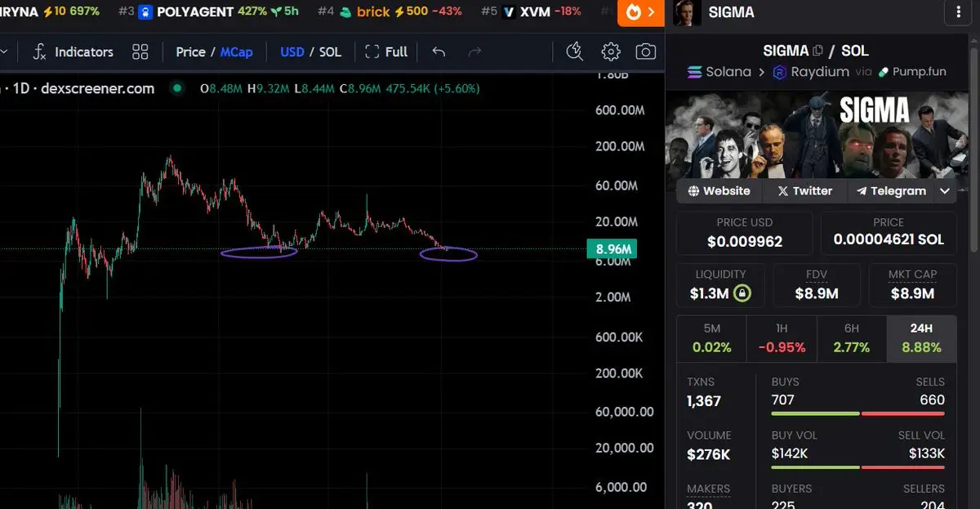Open the token Website link
Image resolution: width=980 pixels, height=509 pixels.
click(x=719, y=191)
